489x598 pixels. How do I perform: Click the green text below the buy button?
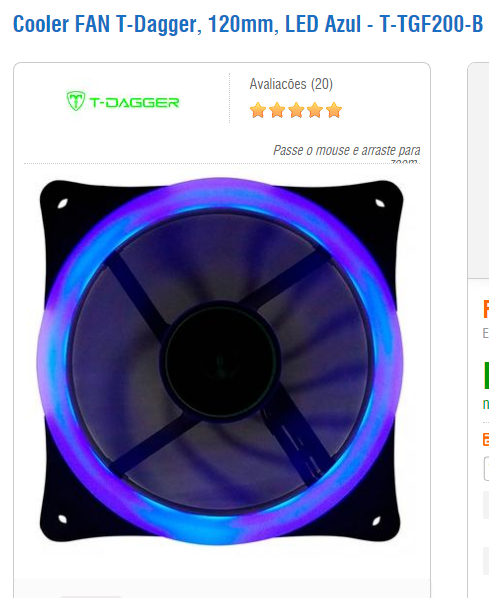click(486, 404)
